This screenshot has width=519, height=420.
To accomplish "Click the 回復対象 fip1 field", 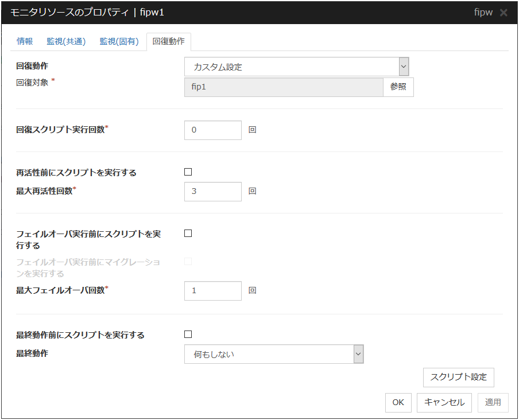I will coord(284,87).
